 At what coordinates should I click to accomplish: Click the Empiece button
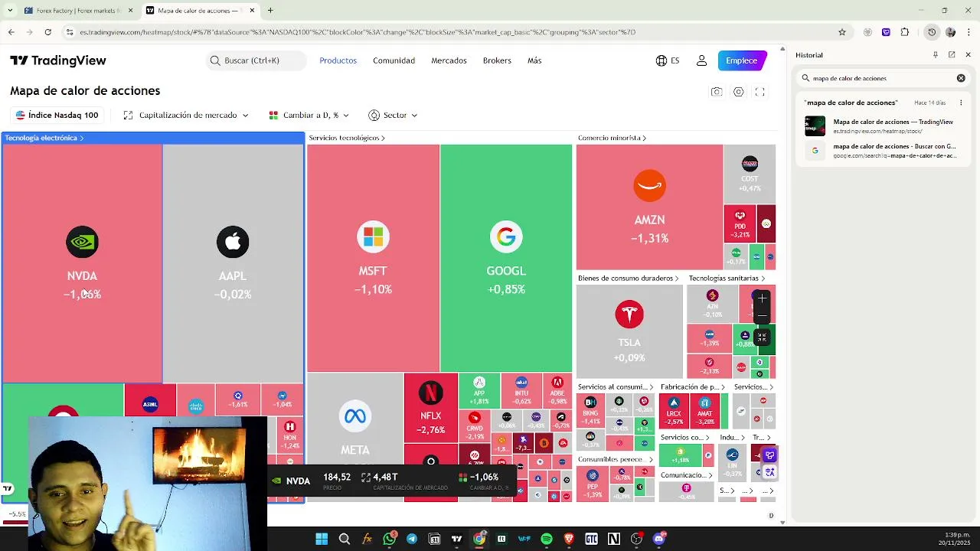coord(741,60)
